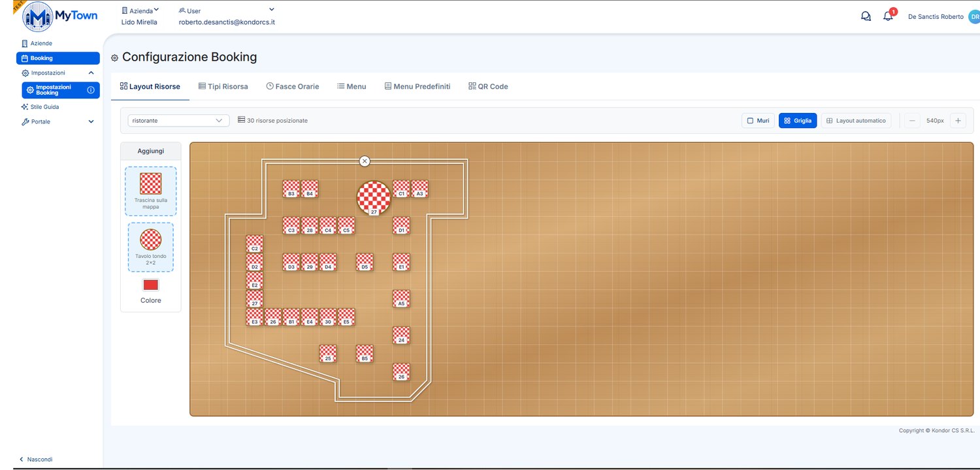Apply Layout automatico
The width and height of the screenshot is (980, 470).
856,121
